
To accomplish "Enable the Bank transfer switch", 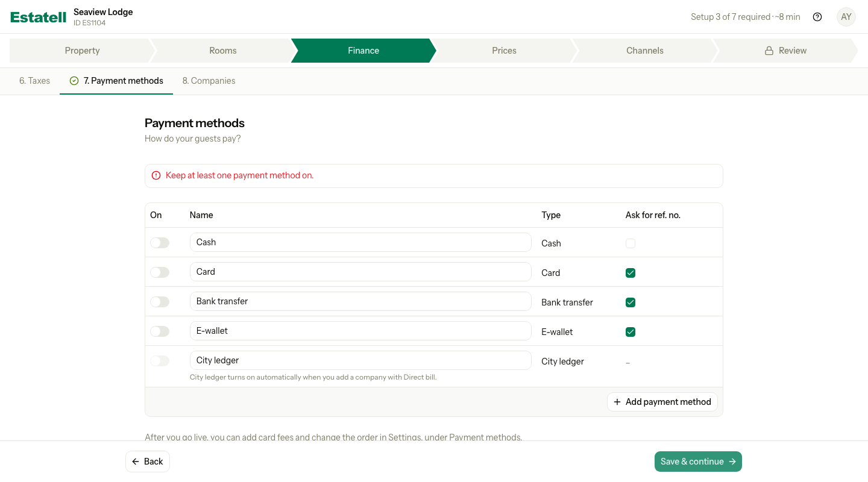I will tap(160, 302).
